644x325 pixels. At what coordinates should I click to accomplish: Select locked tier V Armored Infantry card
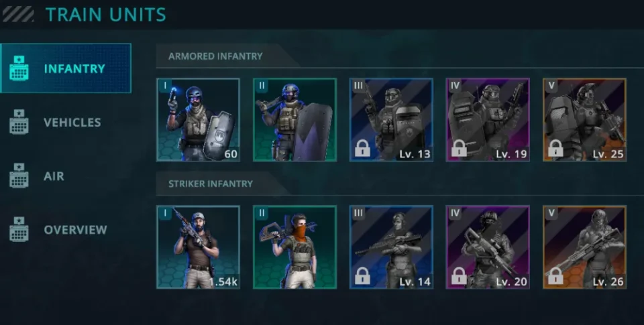pyautogui.click(x=585, y=120)
